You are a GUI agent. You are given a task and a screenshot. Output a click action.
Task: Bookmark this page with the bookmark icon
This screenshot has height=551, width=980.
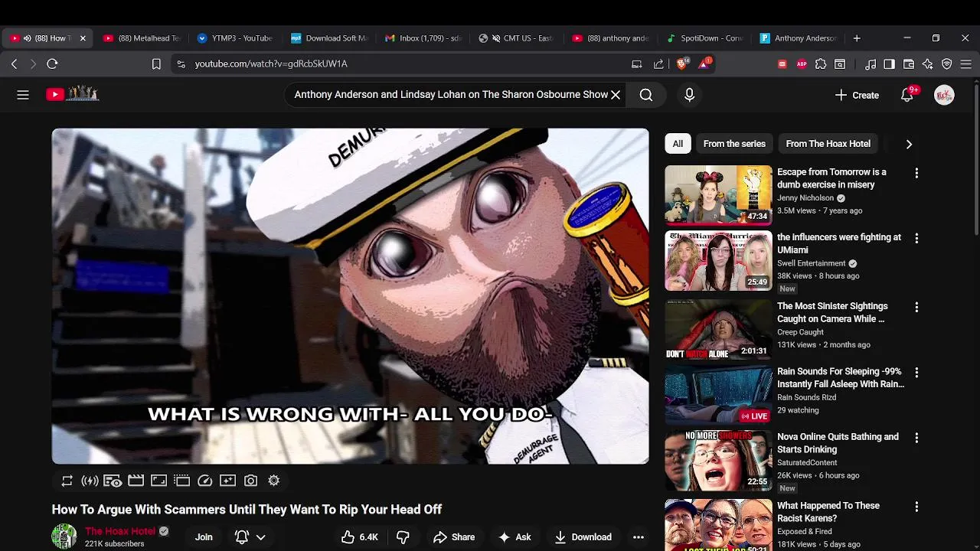pyautogui.click(x=156, y=64)
